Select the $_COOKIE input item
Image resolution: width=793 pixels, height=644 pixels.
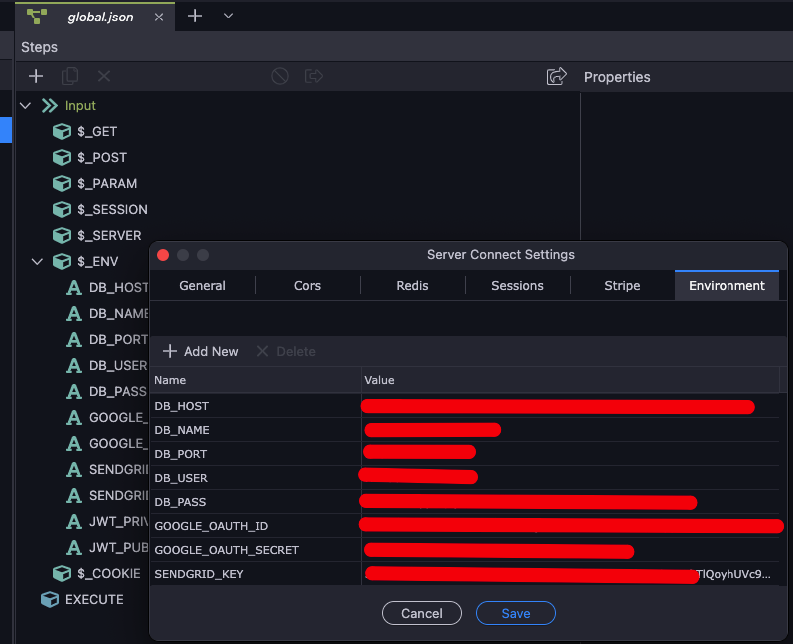tap(109, 574)
